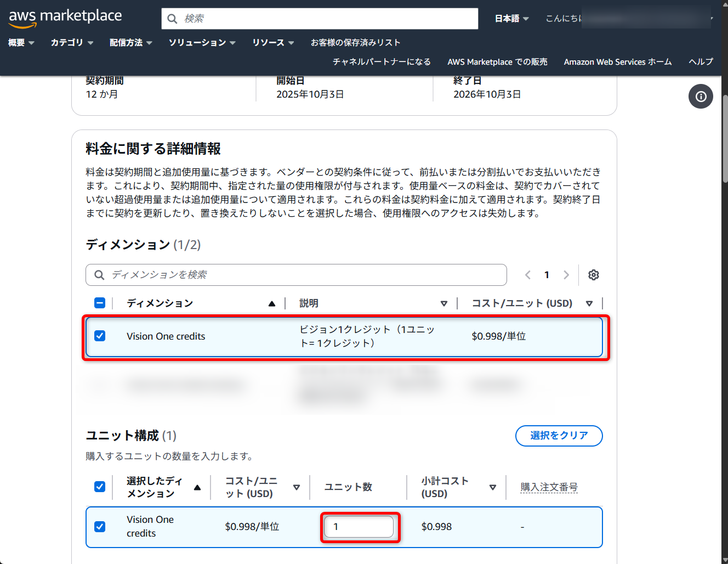Click the 12 か月 contract period value
Image resolution: width=728 pixels, height=564 pixels.
pyautogui.click(x=102, y=94)
